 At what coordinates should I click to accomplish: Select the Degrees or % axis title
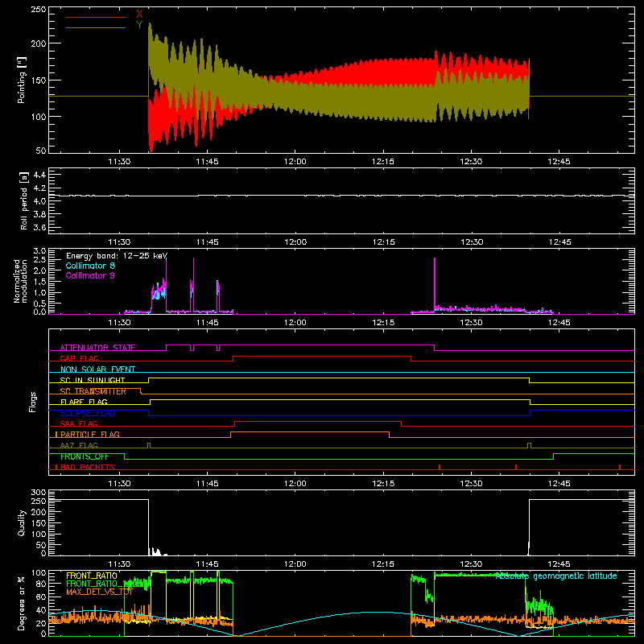tap(22, 603)
